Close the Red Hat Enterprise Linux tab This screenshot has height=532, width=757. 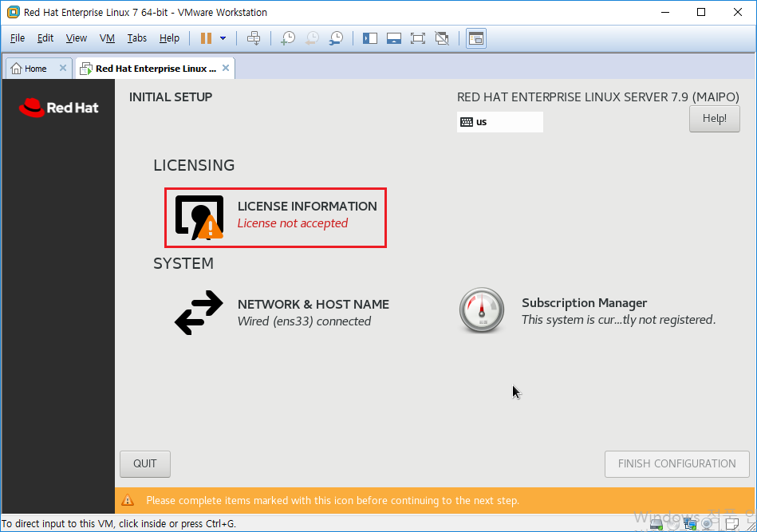click(226, 68)
